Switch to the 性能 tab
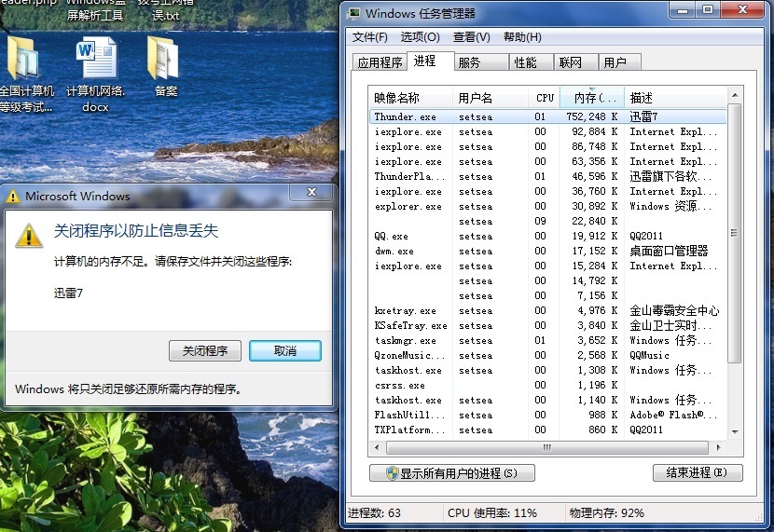The height and width of the screenshot is (532, 774). [x=532, y=62]
